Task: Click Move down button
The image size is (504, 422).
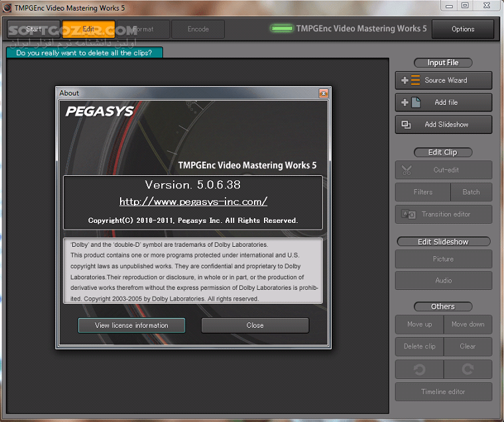Action: (468, 324)
